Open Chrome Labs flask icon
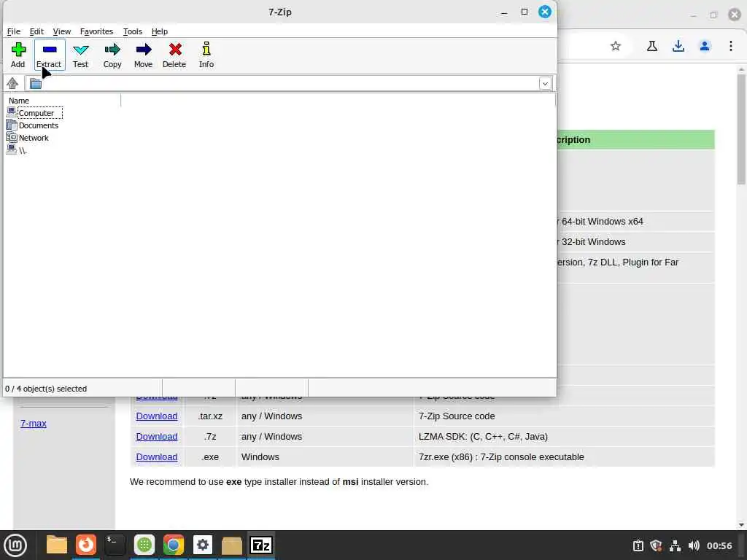 652,46
